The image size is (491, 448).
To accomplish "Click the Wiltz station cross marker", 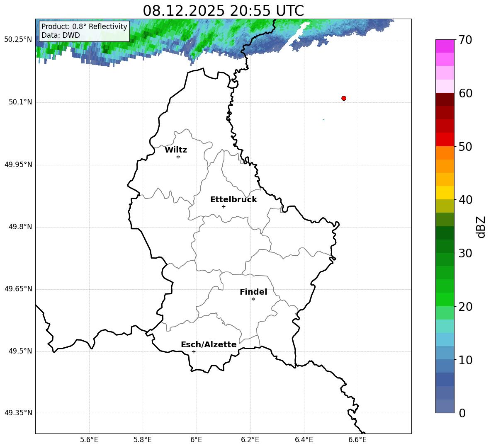I will point(178,157).
